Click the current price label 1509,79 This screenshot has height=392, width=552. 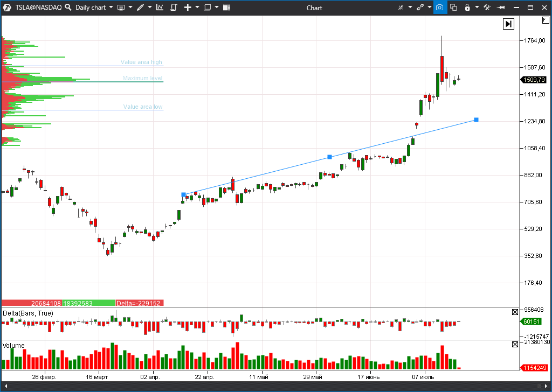534,80
